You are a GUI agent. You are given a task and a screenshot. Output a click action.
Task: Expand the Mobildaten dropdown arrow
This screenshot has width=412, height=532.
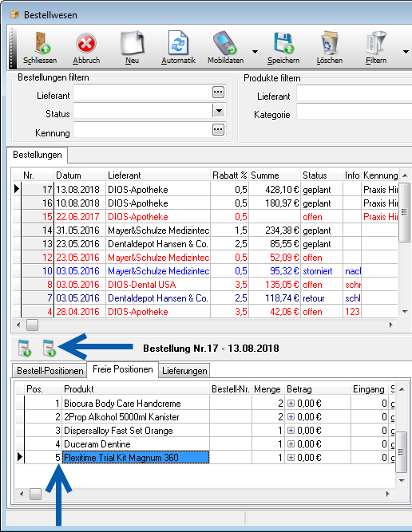pos(255,52)
